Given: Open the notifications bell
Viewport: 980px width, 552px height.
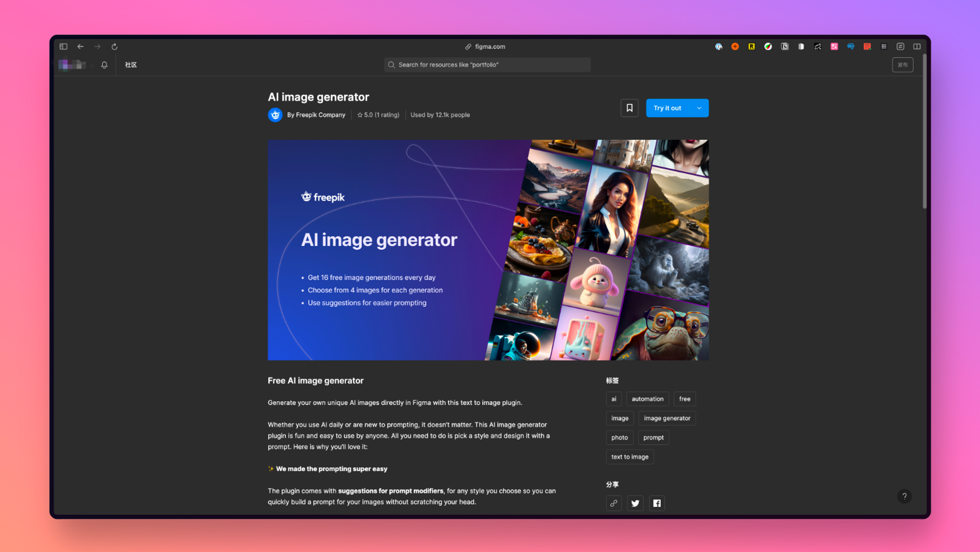Looking at the screenshot, I should pyautogui.click(x=104, y=65).
